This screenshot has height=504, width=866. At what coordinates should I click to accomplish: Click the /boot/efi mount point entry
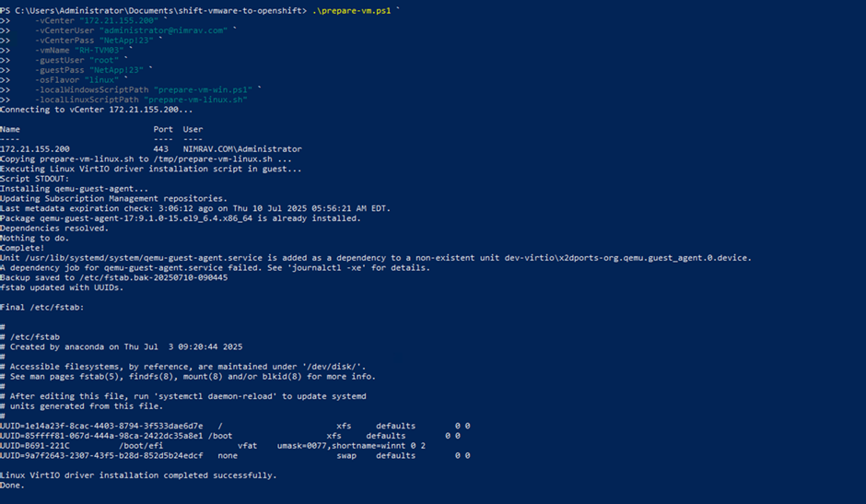140,445
